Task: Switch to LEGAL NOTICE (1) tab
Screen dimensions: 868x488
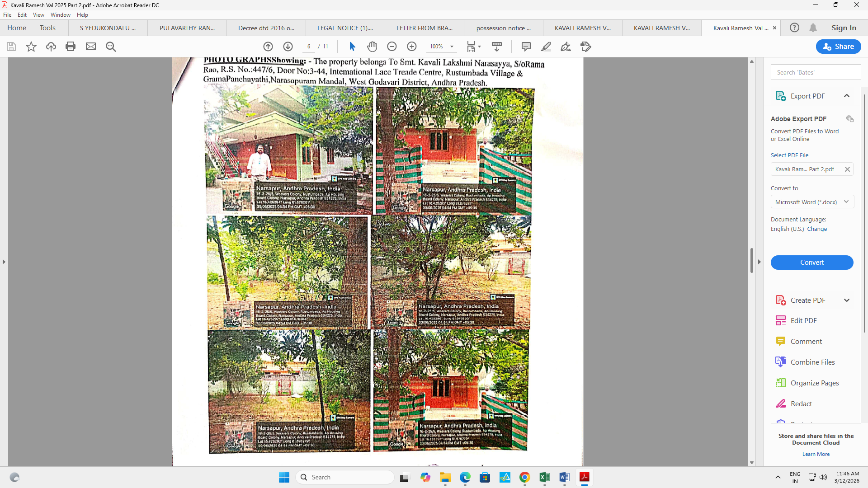Action: [345, 28]
